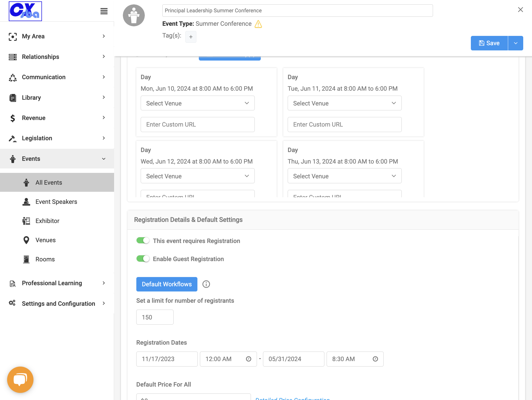Image resolution: width=532 pixels, height=400 pixels.
Task: Save the event
Action: click(489, 43)
